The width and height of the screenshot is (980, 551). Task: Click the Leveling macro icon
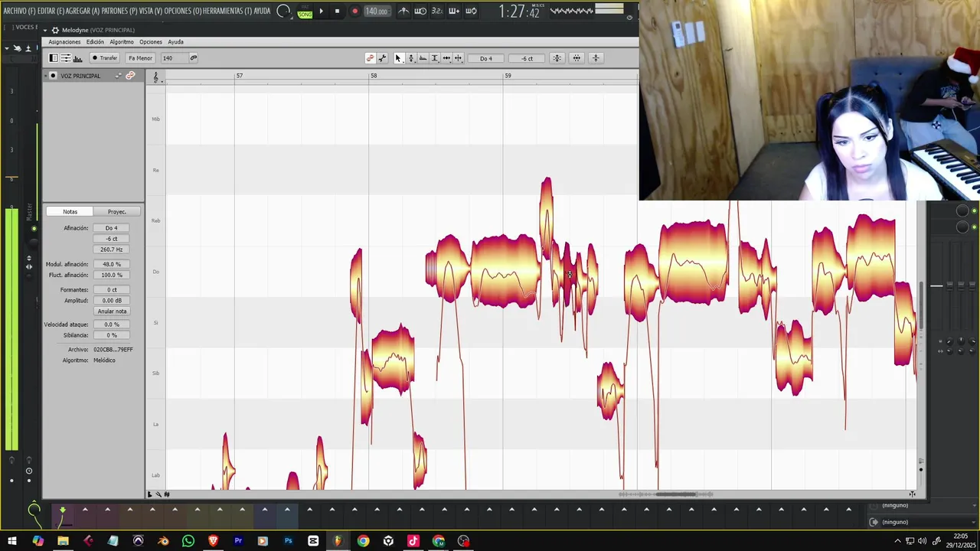click(x=596, y=58)
